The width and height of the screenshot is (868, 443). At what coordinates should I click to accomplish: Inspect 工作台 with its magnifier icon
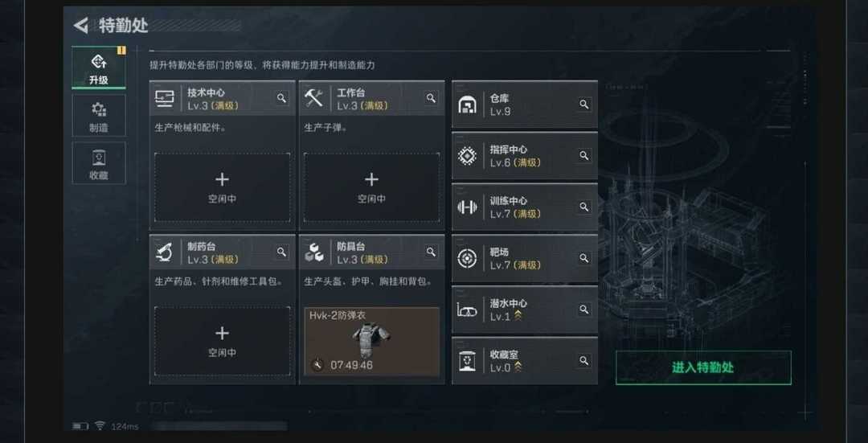coord(432,98)
